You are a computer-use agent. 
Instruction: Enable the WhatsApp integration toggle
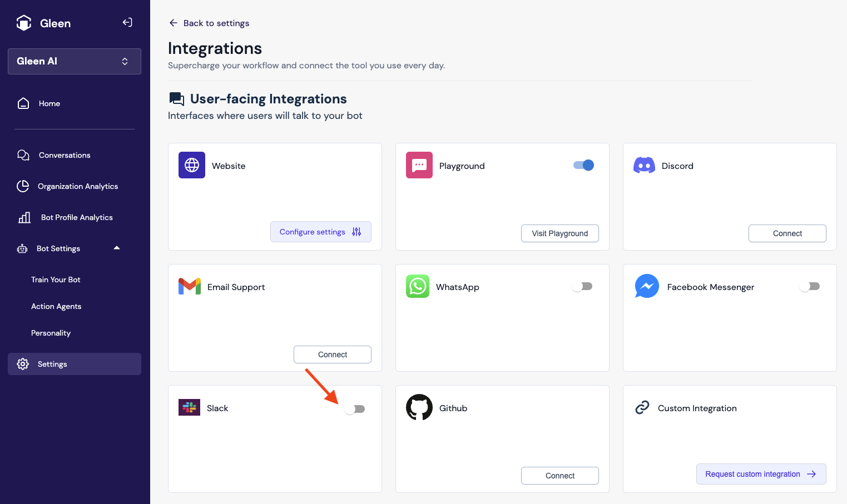(x=582, y=286)
